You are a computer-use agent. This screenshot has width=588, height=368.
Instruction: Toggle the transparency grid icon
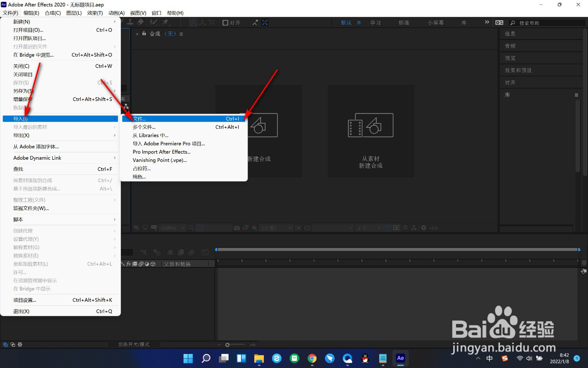[307, 228]
